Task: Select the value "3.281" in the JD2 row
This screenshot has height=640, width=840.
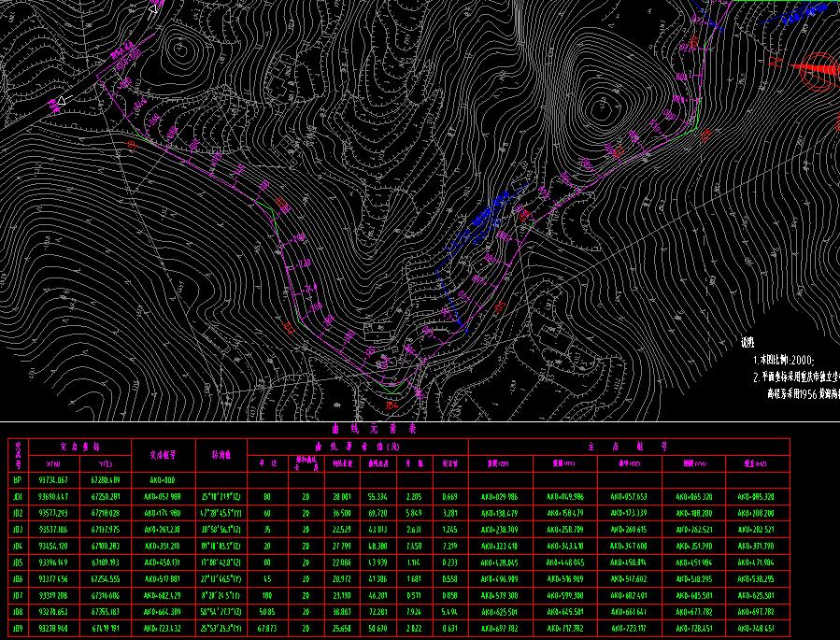Action: click(x=450, y=513)
